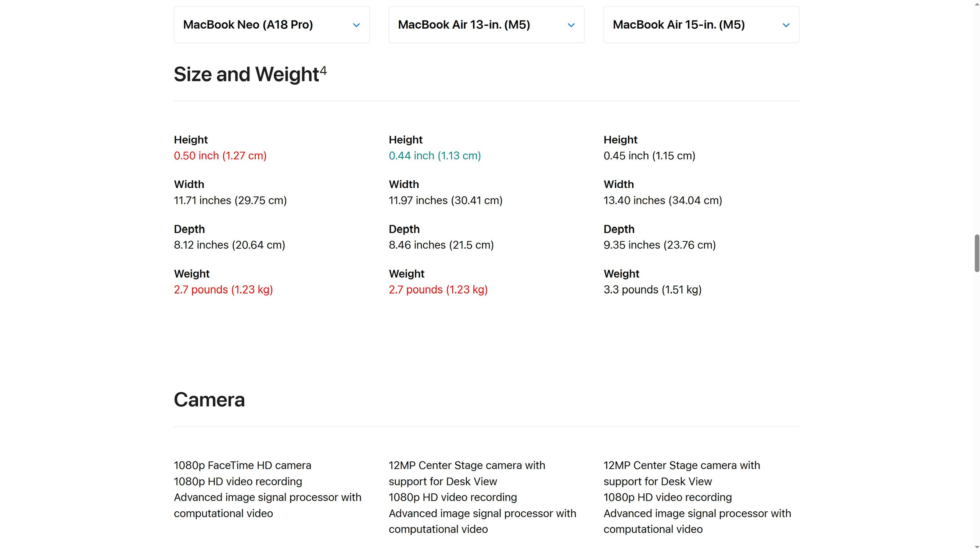Click the 9.35 inches depth value
This screenshot has height=551, width=980.
[659, 245]
